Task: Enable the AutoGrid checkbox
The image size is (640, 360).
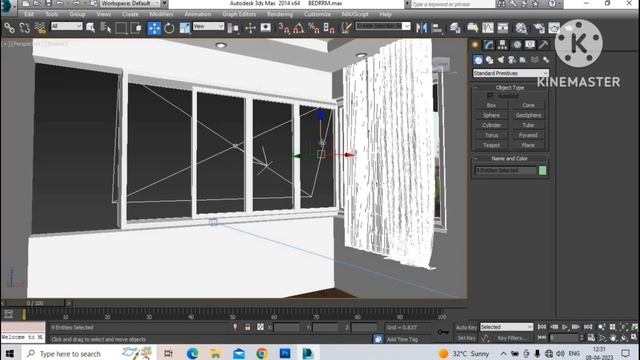Action: [x=490, y=96]
